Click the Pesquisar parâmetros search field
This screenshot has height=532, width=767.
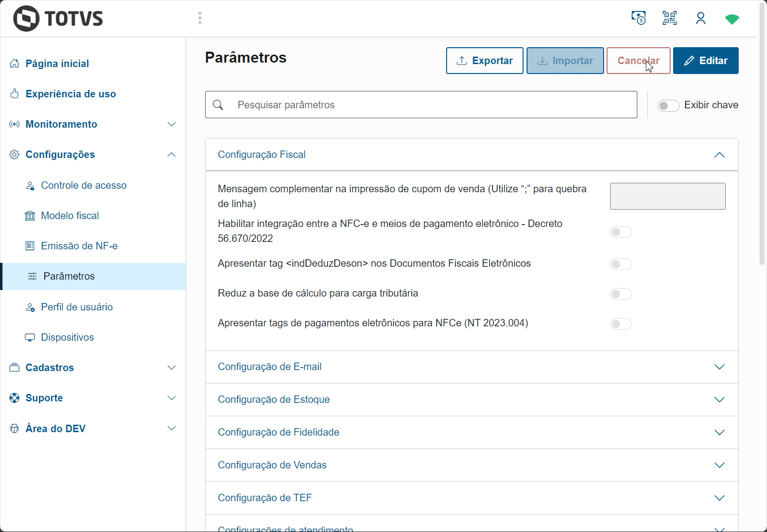[432, 105]
